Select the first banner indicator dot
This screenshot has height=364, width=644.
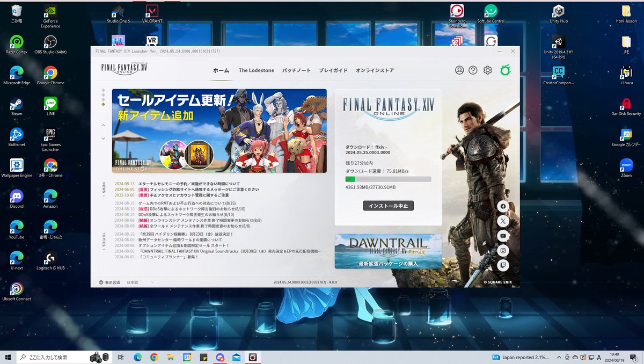coord(104,91)
